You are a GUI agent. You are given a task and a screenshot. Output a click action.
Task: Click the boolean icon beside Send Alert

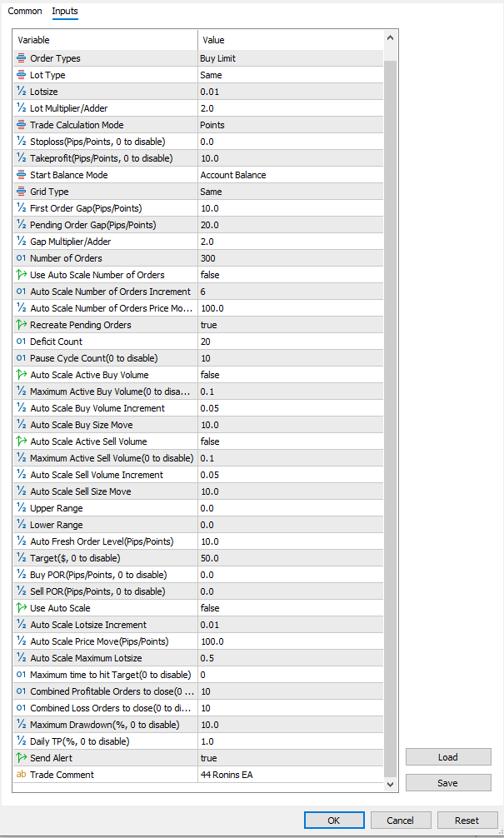coord(22,758)
